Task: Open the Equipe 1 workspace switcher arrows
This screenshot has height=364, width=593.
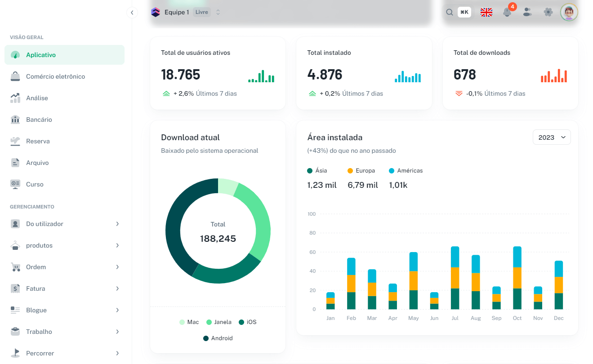Action: click(x=218, y=12)
